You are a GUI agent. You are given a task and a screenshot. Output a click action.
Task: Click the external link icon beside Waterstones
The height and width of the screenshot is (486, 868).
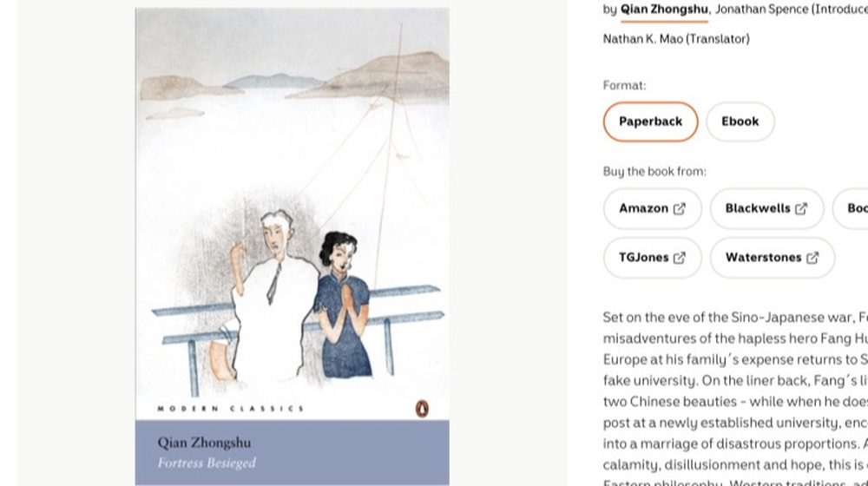812,258
